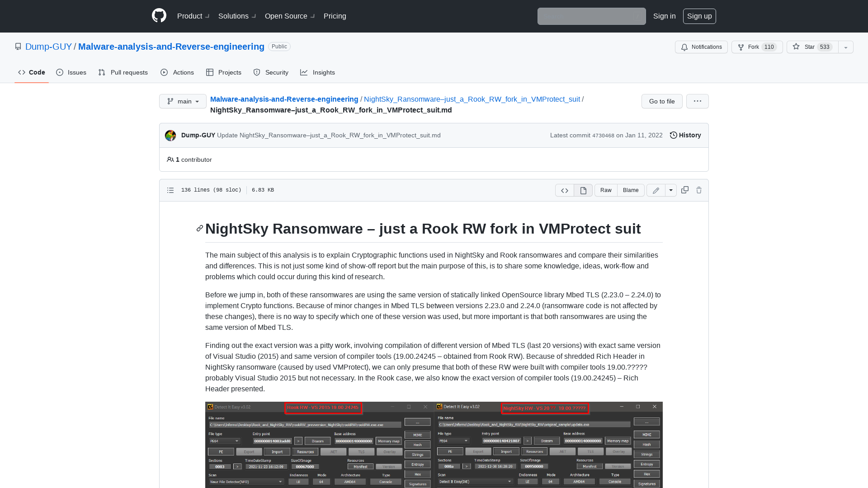Open the Pricing page
The height and width of the screenshot is (488, 868).
tap(335, 16)
